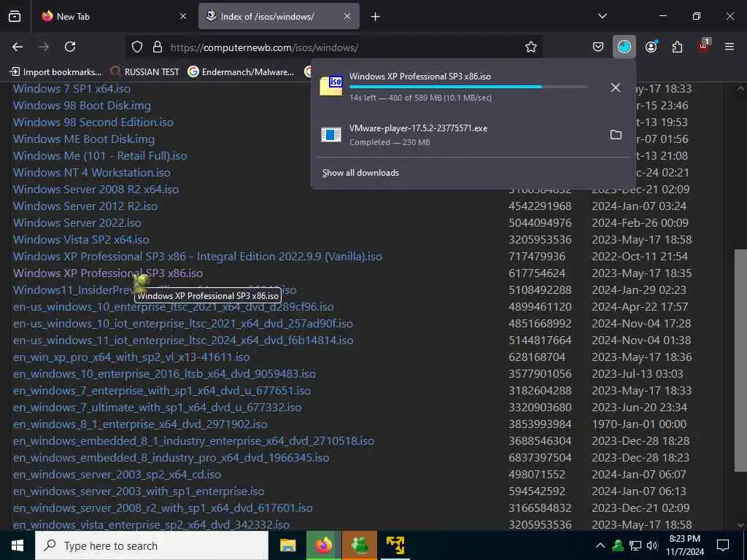Open the Pocket save icon
747x560 pixels.
click(x=598, y=47)
